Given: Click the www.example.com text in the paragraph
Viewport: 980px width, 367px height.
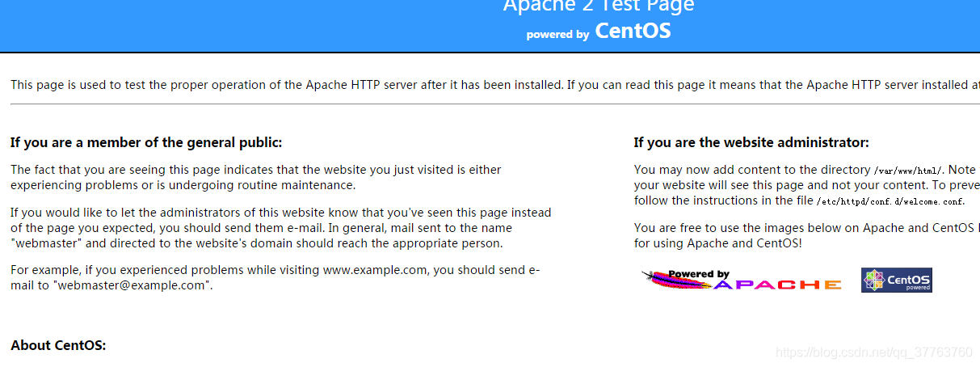Looking at the screenshot, I should pos(375,270).
